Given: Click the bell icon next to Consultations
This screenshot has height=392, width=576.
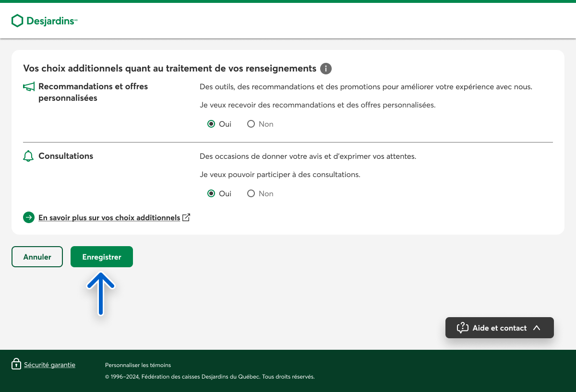Looking at the screenshot, I should coord(28,156).
